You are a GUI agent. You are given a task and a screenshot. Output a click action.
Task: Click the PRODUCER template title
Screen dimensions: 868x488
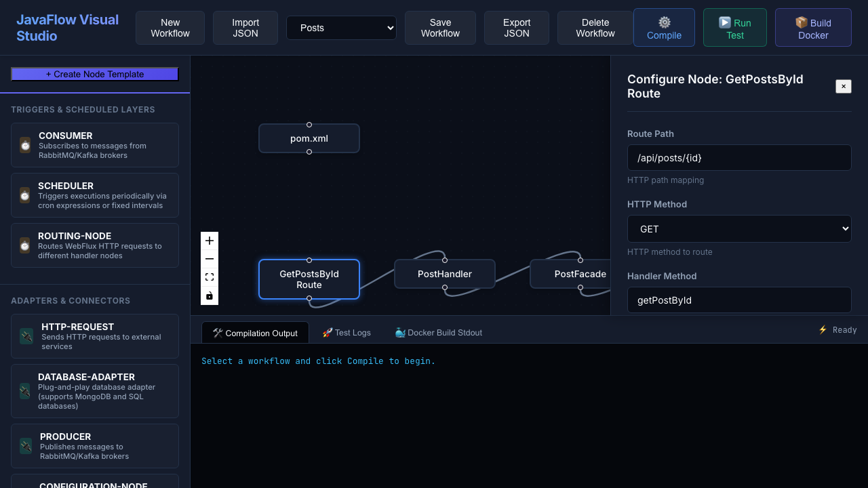coord(66,436)
